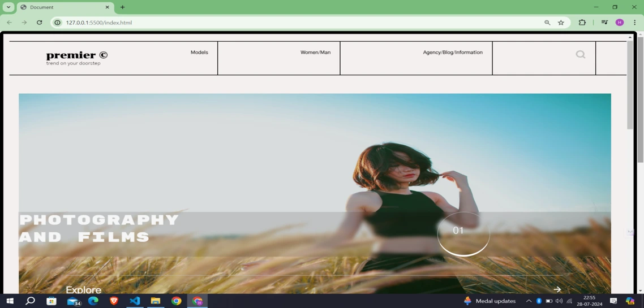644x308 pixels.
Task: Open a new tab with the plus button
Action: (x=122, y=7)
